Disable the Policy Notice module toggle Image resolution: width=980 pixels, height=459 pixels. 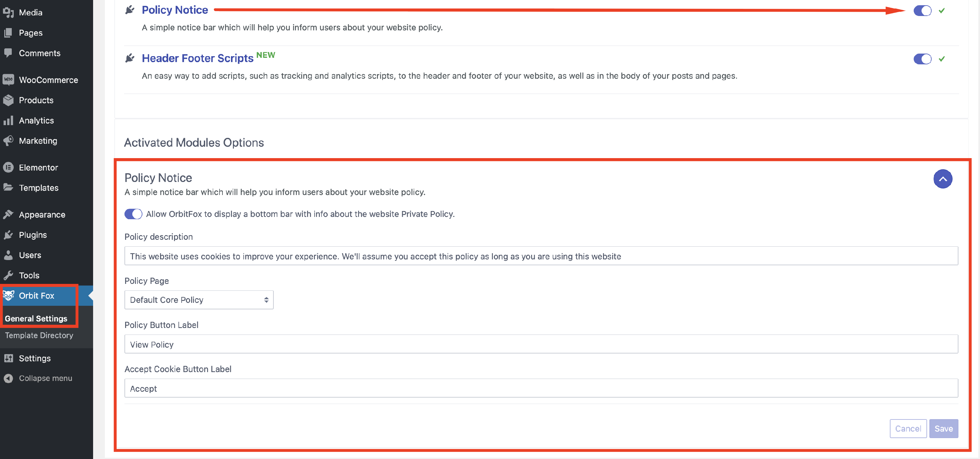coord(922,11)
